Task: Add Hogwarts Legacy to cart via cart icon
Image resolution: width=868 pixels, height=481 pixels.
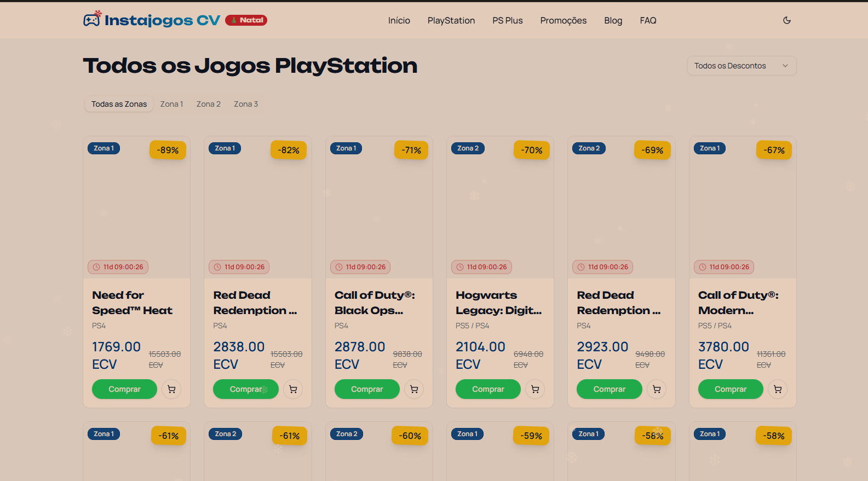Action: (535, 389)
